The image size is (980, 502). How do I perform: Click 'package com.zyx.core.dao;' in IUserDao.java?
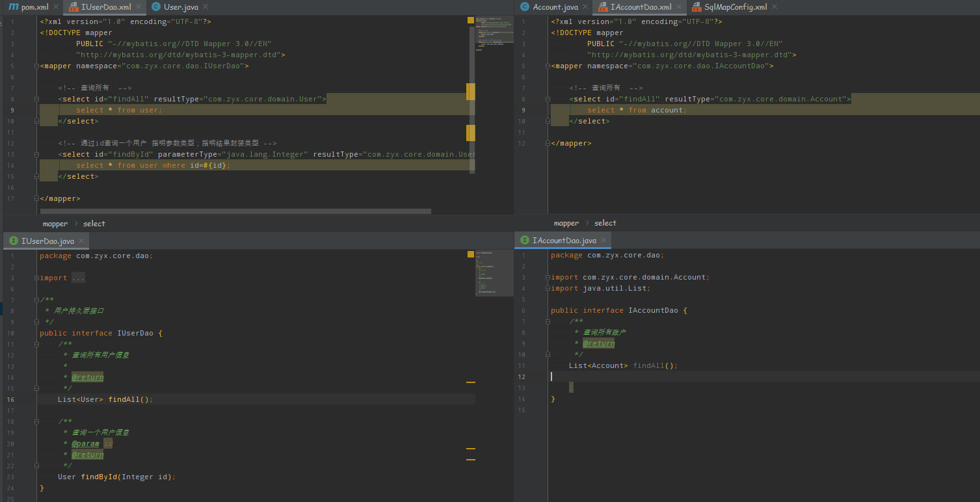pyautogui.click(x=96, y=256)
